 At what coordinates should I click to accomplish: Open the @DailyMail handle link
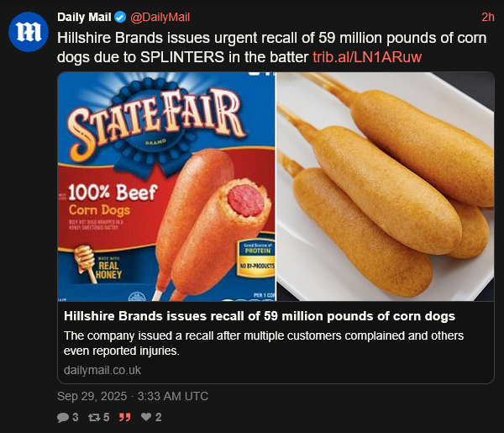[161, 18]
